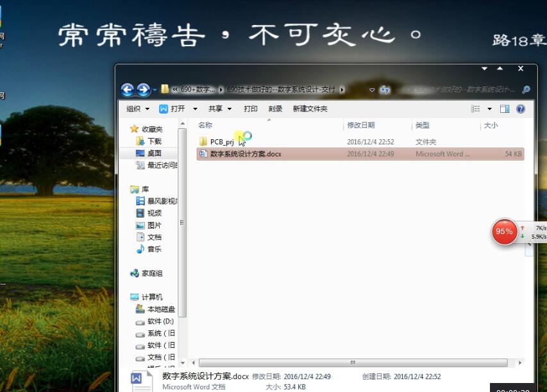
Task: Sort by the 名称 column header
Action: pos(205,125)
